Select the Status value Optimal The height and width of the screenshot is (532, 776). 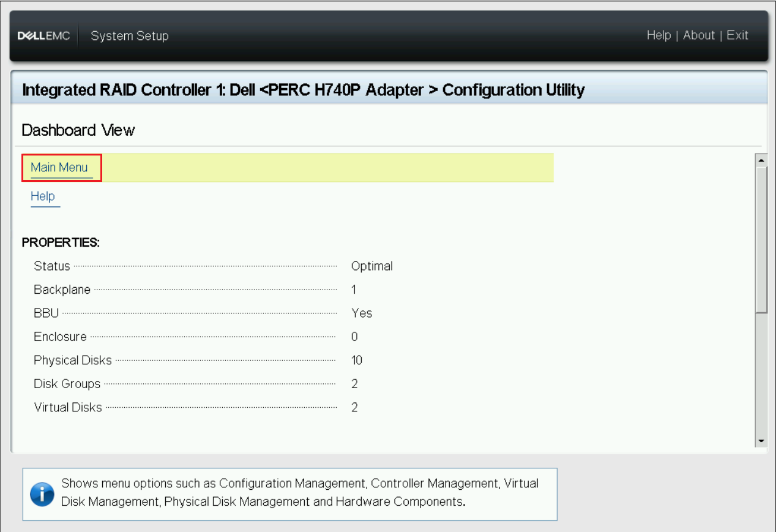(x=372, y=266)
